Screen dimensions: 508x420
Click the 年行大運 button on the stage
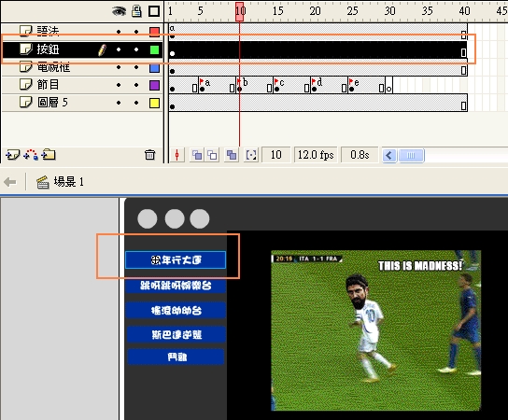point(176,260)
